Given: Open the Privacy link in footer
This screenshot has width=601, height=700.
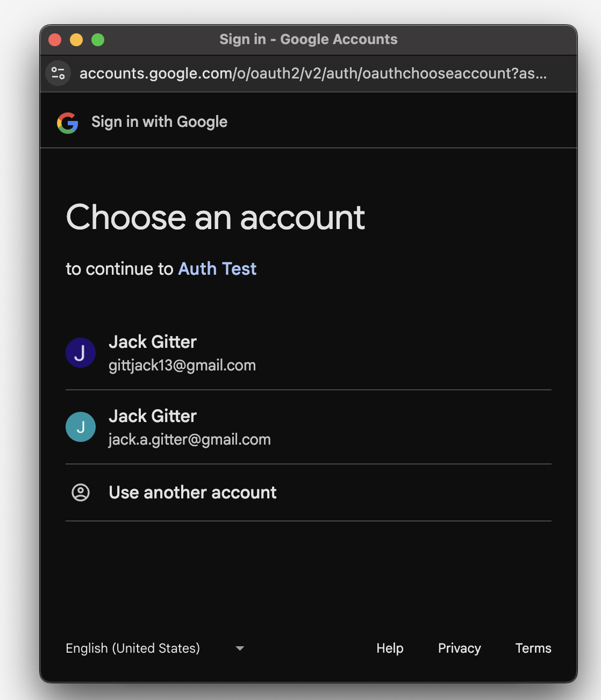Looking at the screenshot, I should 459,648.
